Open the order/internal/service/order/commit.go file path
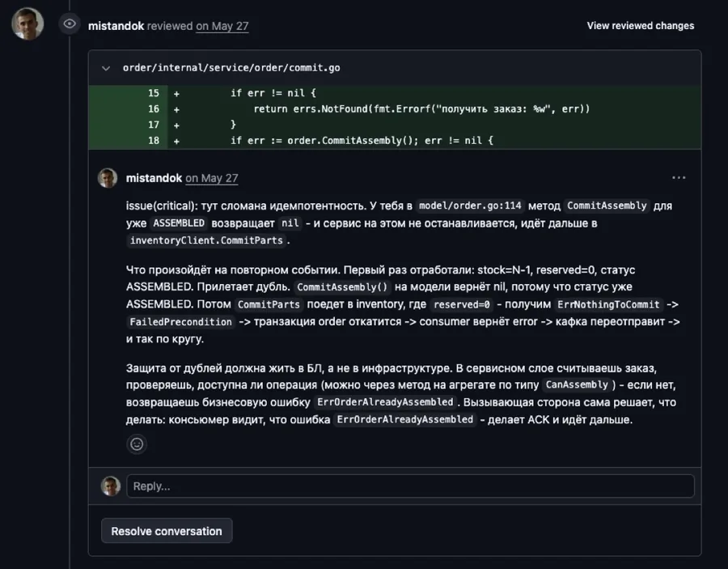 click(x=231, y=68)
